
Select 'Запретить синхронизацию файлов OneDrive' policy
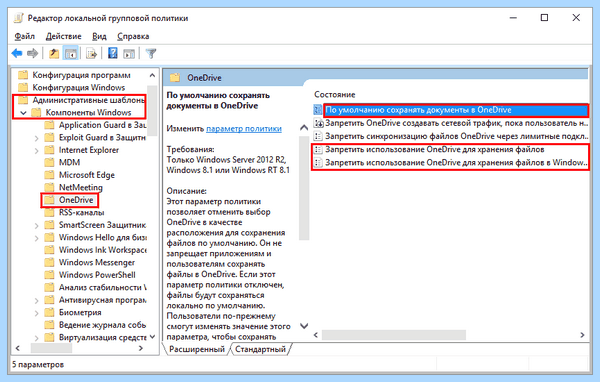456,136
